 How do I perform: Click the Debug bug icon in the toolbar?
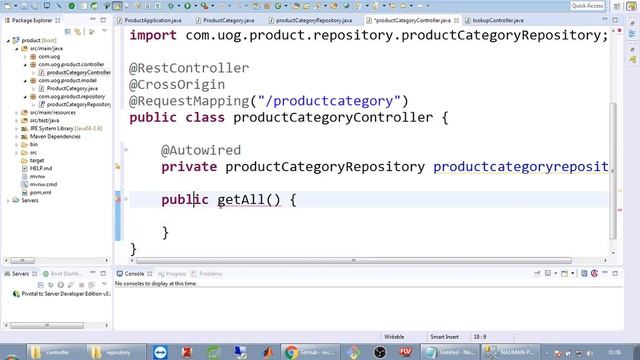tap(171, 6)
